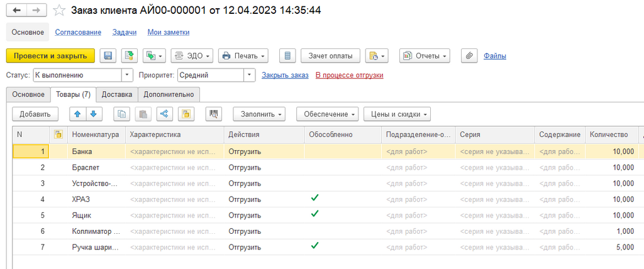Image resolution: width=644 pixels, height=269 pixels.
Task: Expand the Приоритет dropdown arrow
Action: [x=250, y=75]
